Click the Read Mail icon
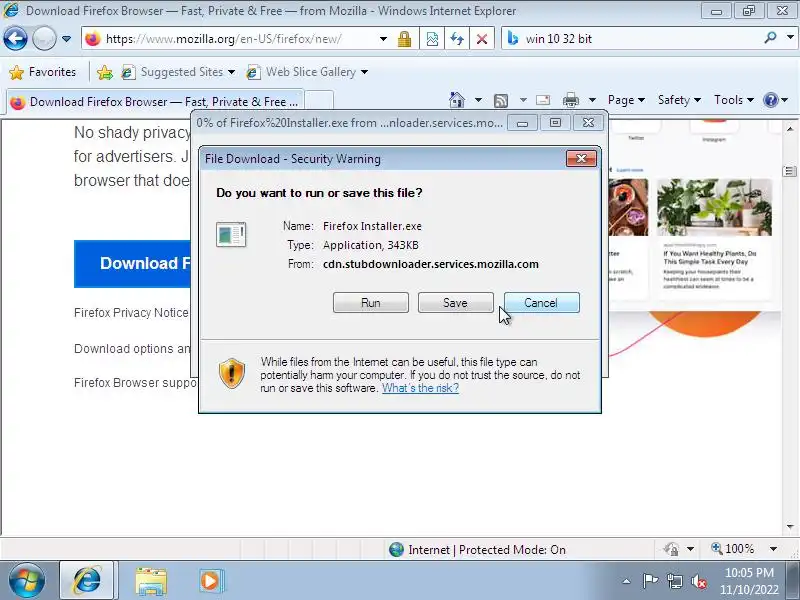 (x=543, y=100)
